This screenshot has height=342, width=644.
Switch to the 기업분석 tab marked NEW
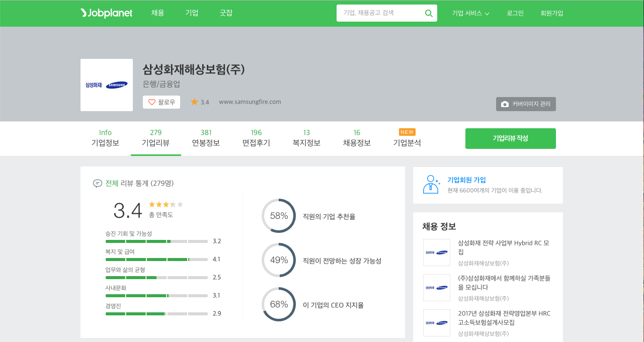pyautogui.click(x=408, y=138)
